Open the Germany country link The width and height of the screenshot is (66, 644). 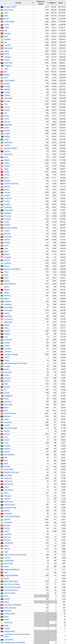[7, 34]
